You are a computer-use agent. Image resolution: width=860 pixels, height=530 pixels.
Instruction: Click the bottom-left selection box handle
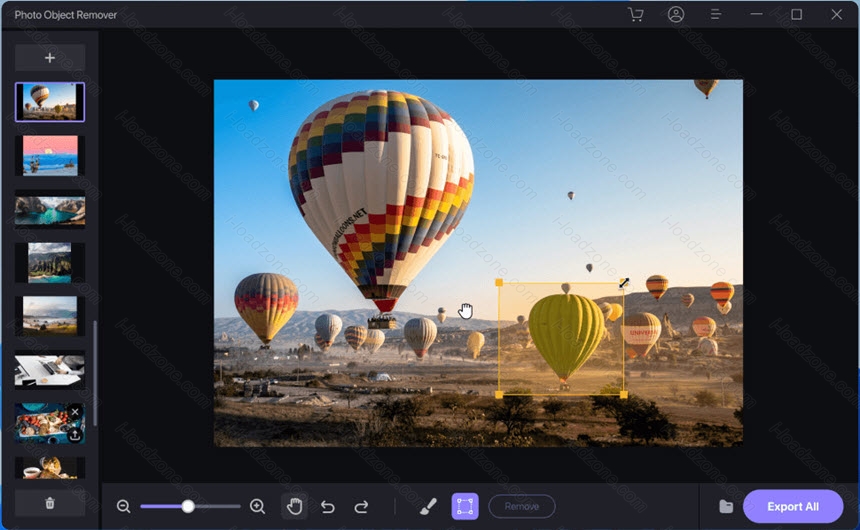pos(499,395)
